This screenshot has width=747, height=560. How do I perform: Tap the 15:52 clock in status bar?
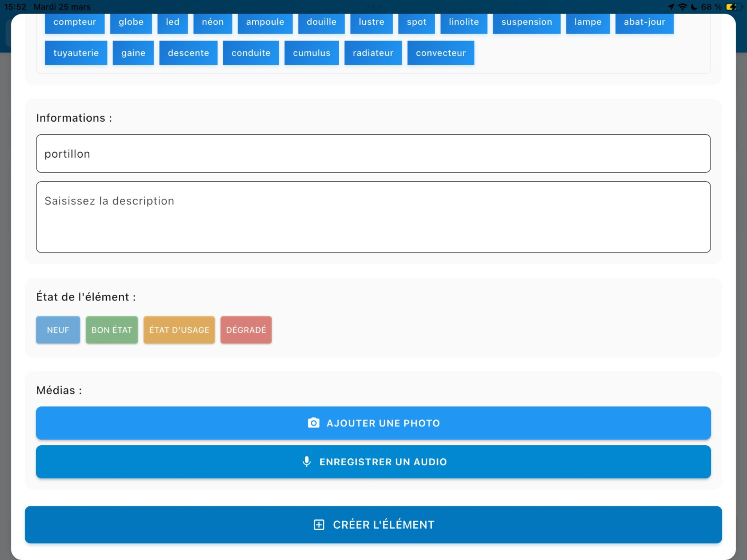(15, 7)
